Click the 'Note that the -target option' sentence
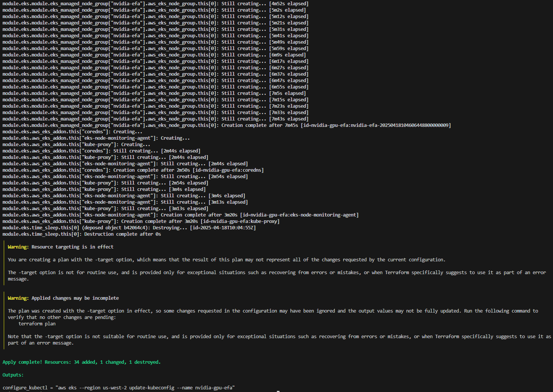The image size is (553, 392). click(x=279, y=340)
